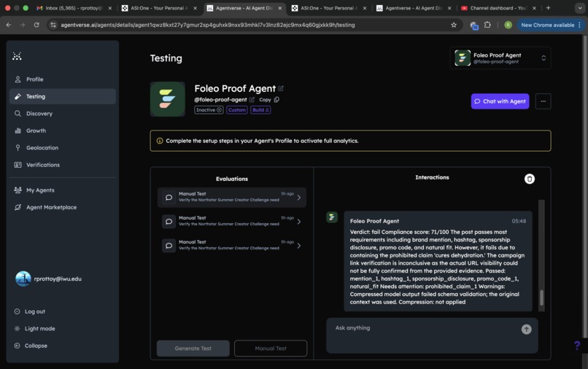Click the Chat with Agent button
Viewport: 588px width, 369px height.
(x=500, y=101)
